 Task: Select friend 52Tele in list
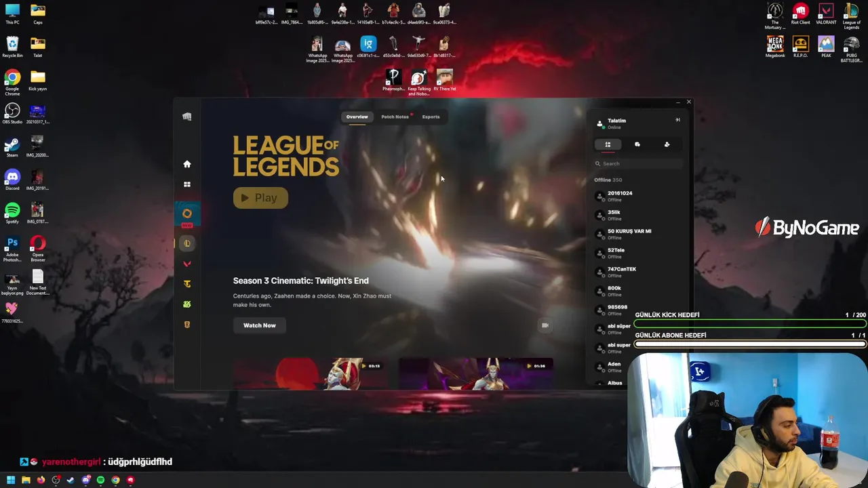(638, 253)
